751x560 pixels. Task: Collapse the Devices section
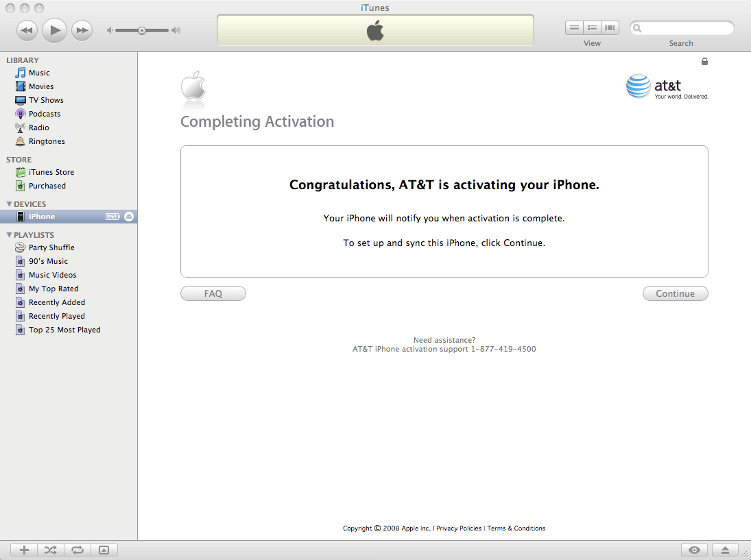pos(9,204)
